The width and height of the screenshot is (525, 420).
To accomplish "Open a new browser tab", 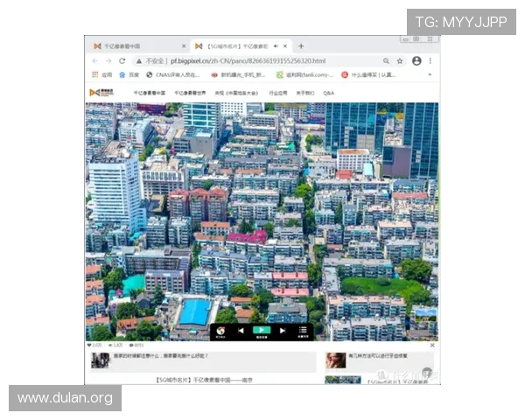I will (x=301, y=46).
